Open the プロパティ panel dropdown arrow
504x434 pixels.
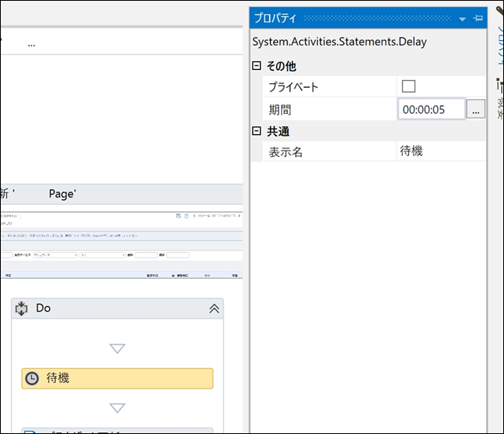[462, 19]
